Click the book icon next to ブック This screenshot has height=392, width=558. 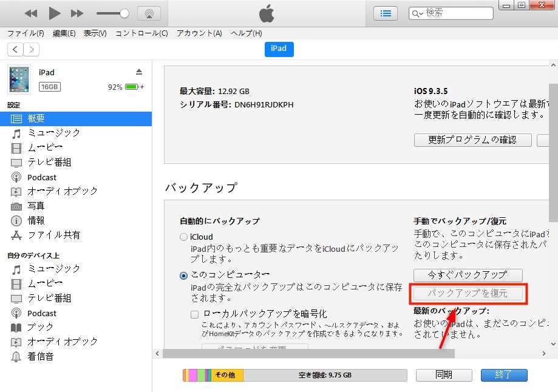pyautogui.click(x=16, y=328)
